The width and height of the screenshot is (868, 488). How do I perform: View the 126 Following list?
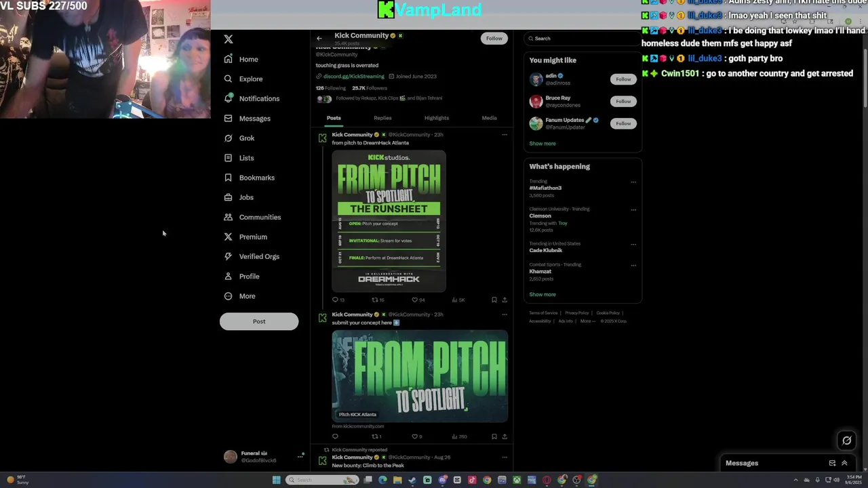pos(331,88)
